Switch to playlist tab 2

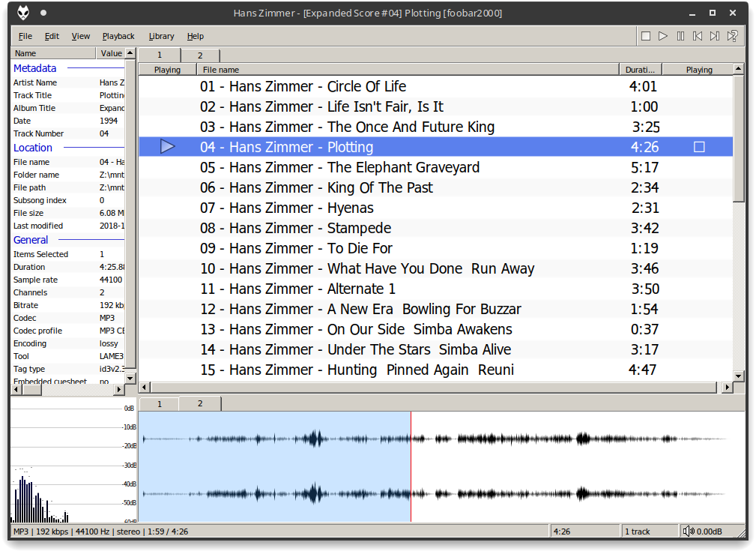[200, 55]
